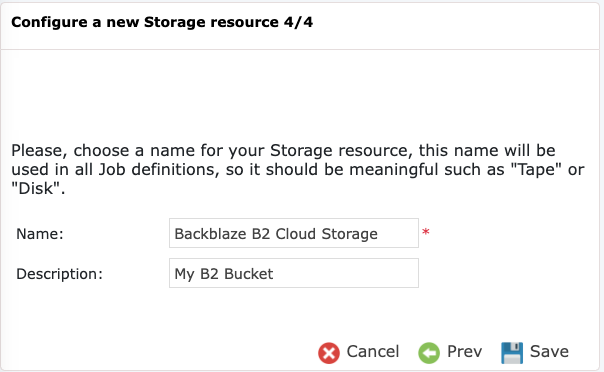Place cursor on "Storage" in the Name field
This screenshot has width=604, height=372.
tap(349, 234)
